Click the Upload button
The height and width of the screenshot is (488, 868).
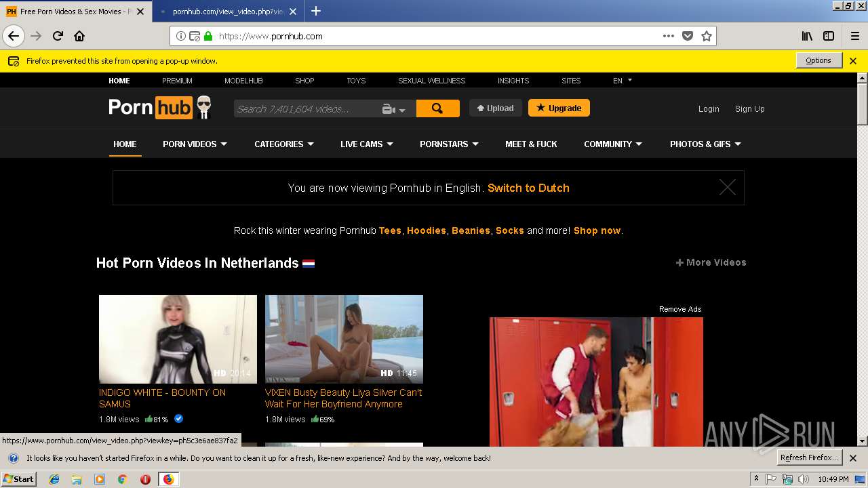[x=496, y=108]
